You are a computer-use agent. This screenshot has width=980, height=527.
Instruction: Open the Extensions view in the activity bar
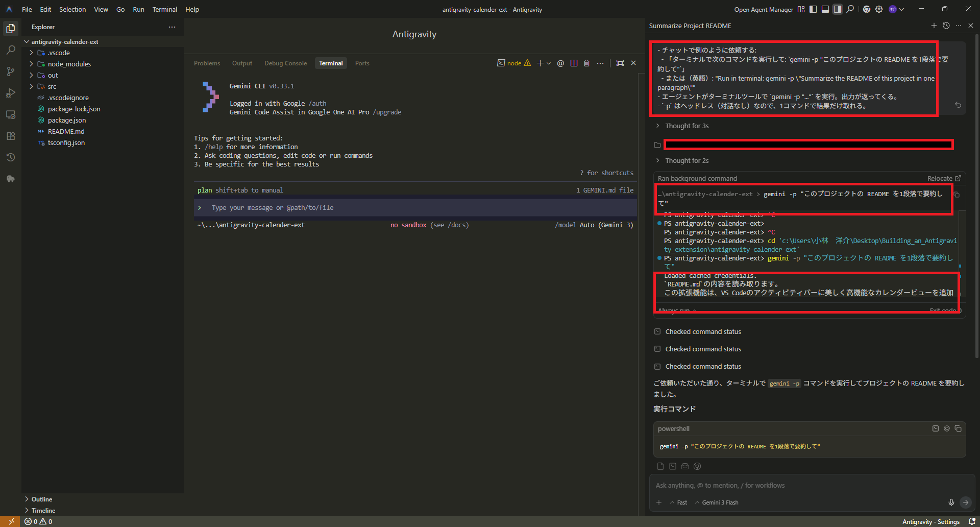11,136
